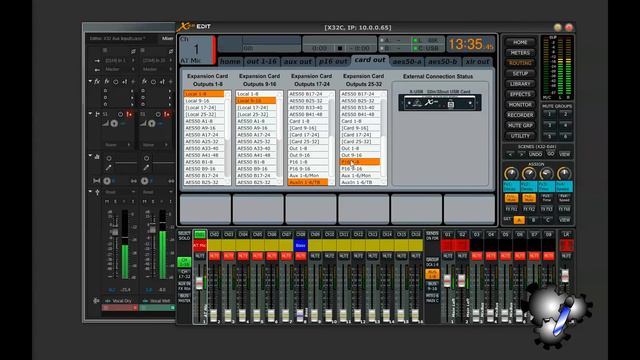Open the RECORDER screen
The image size is (640, 360).
520,115
